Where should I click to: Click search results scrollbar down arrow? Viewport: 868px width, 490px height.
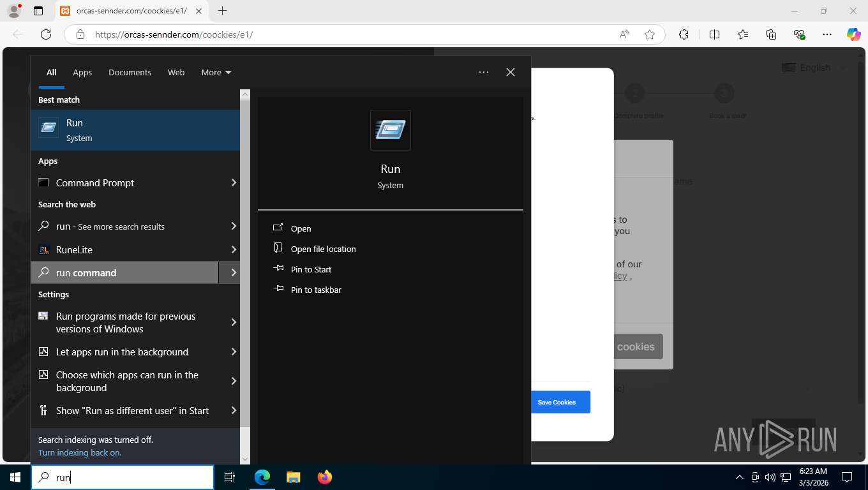click(245, 459)
